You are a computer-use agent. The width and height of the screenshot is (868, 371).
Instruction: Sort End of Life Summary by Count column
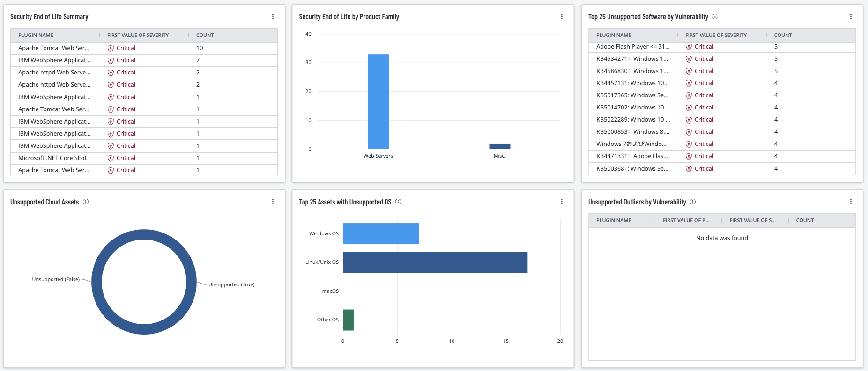click(x=205, y=35)
